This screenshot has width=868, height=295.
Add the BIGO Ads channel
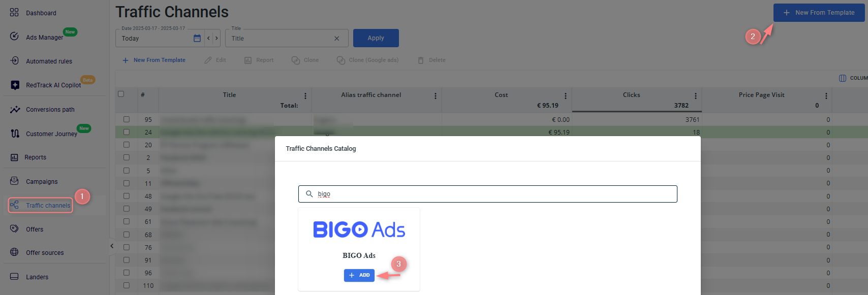[359, 275]
